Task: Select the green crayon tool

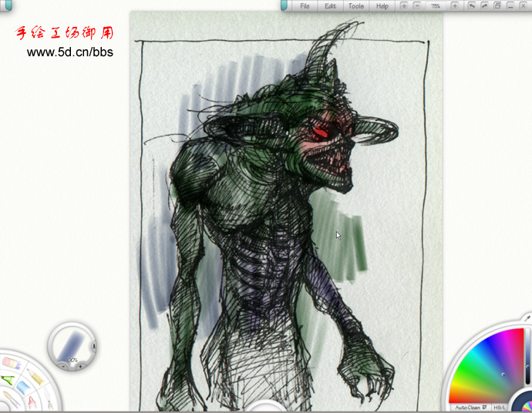Action: click(8, 380)
